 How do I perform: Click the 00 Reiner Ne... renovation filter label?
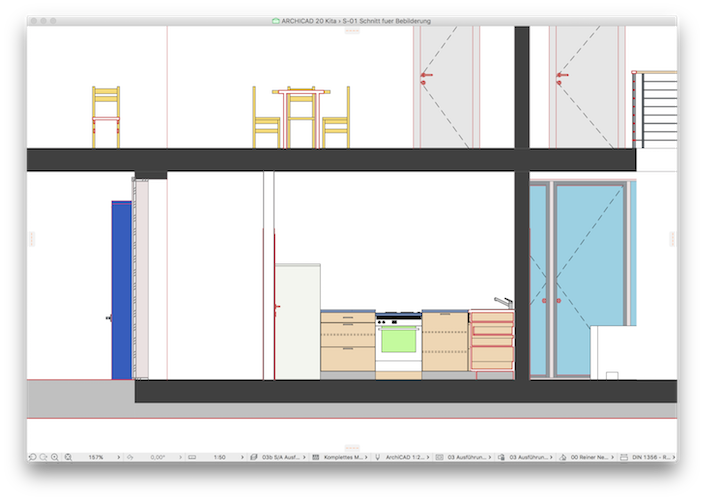tap(589, 457)
